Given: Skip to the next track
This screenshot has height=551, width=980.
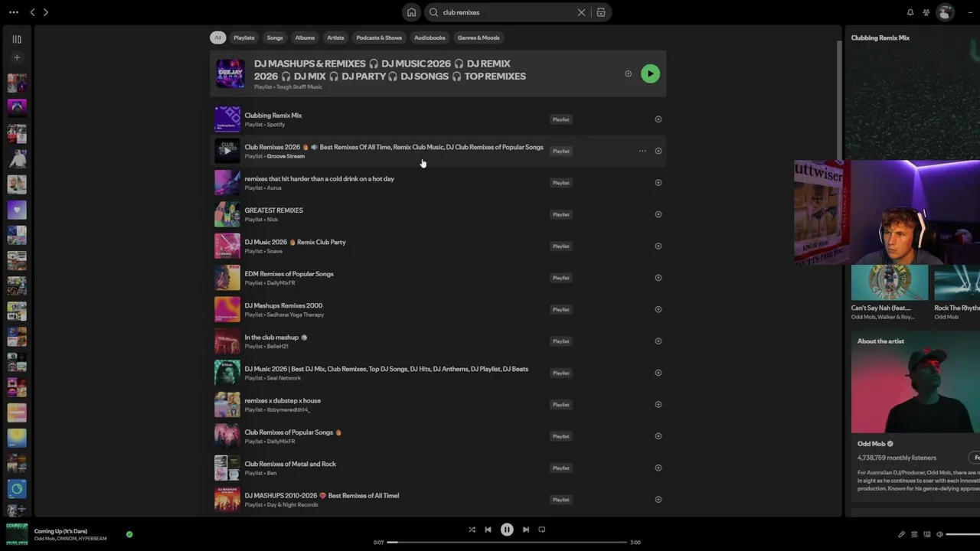Looking at the screenshot, I should click(526, 530).
